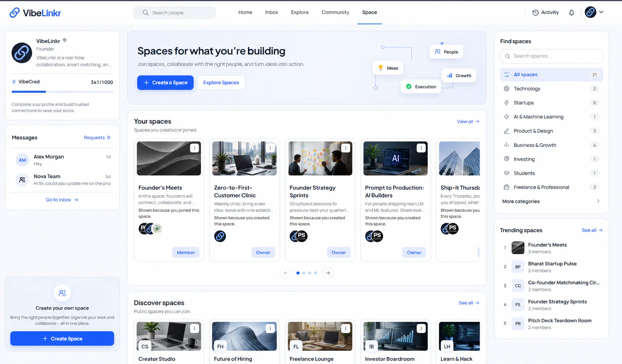Image resolution: width=622 pixels, height=364 pixels.
Task: Open options menu on Founder's Meets card
Action: pos(195,148)
